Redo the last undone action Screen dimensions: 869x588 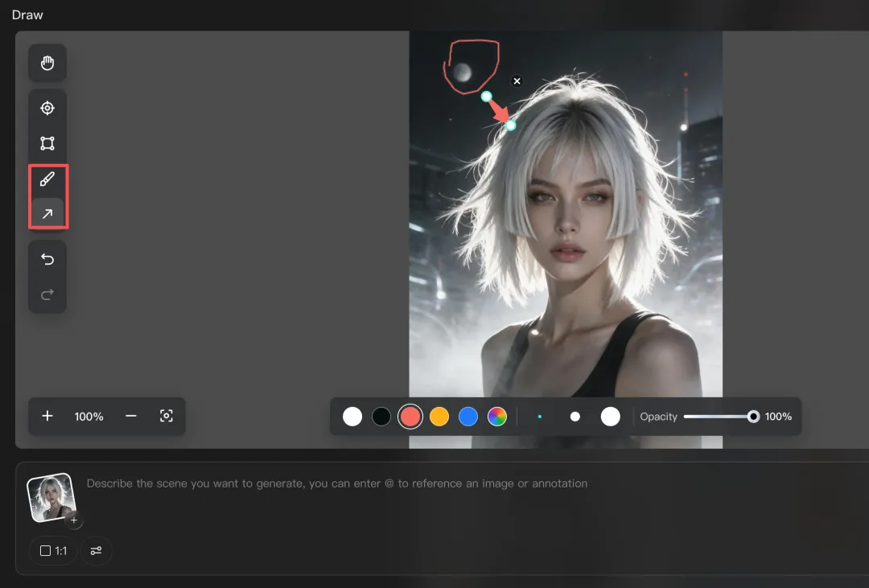pos(47,294)
